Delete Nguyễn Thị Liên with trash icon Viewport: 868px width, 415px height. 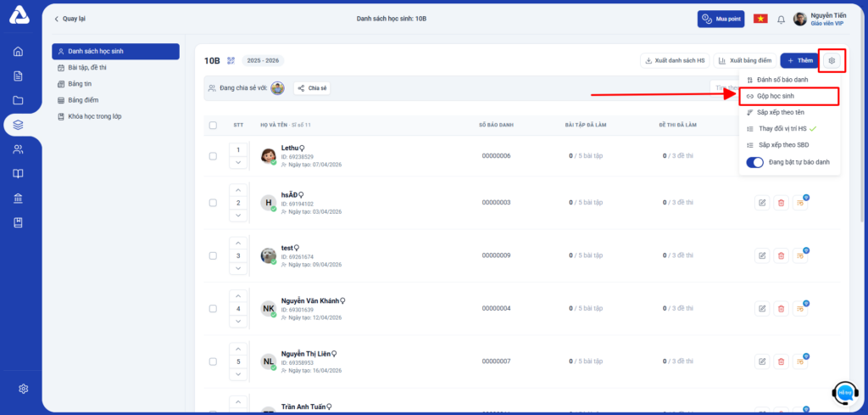781,362
